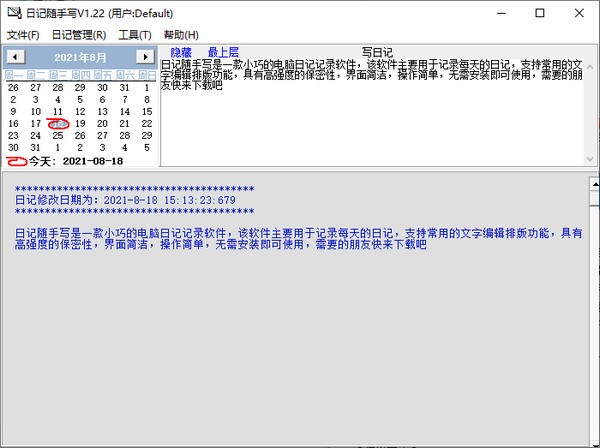Click up arrow of lower viewer scrollbar
Screen dimensions: 600x448
click(595, 184)
